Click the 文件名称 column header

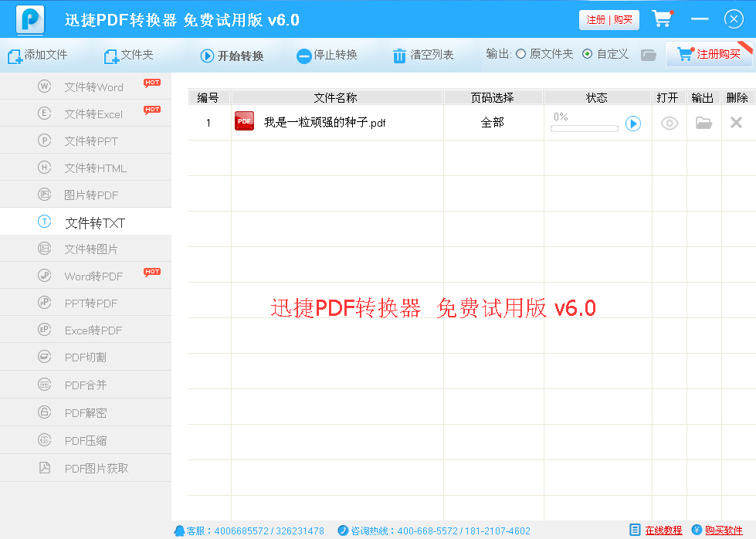coord(336,98)
